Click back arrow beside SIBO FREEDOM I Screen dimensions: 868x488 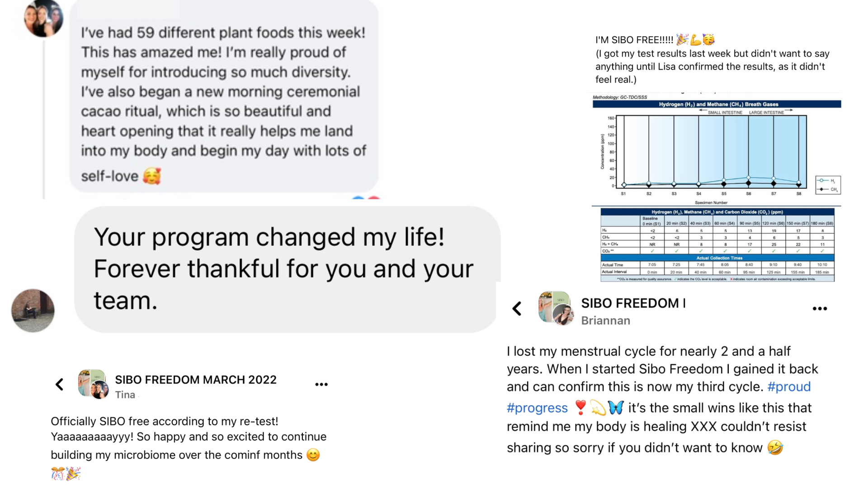coord(517,309)
